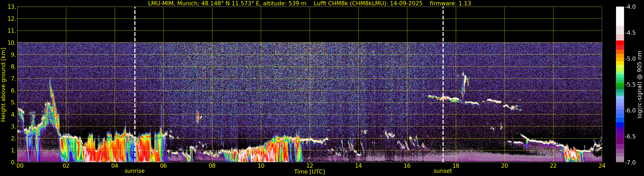This screenshot has height=176, width=644.
Task: Click the sunset dashed vertical line
Action: click(443, 85)
